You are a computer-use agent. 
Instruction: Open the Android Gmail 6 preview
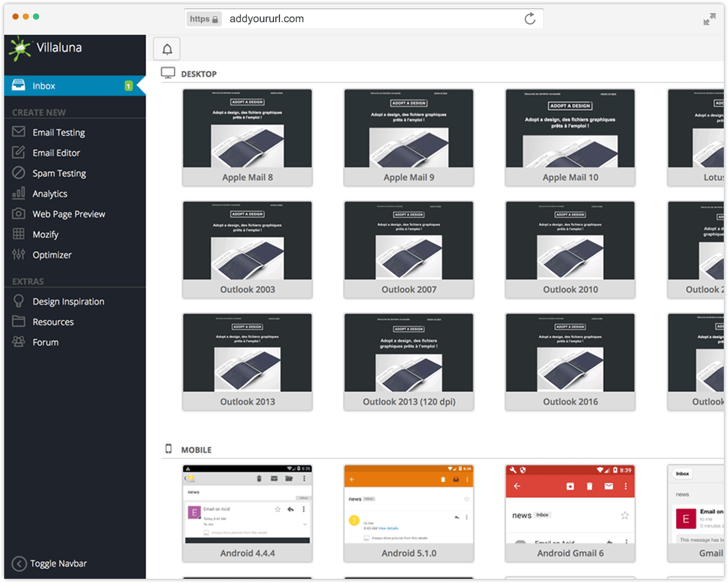click(570, 513)
